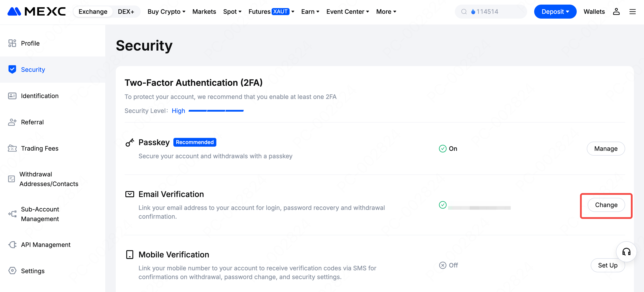Click the Security Level progress bar

(x=216, y=111)
